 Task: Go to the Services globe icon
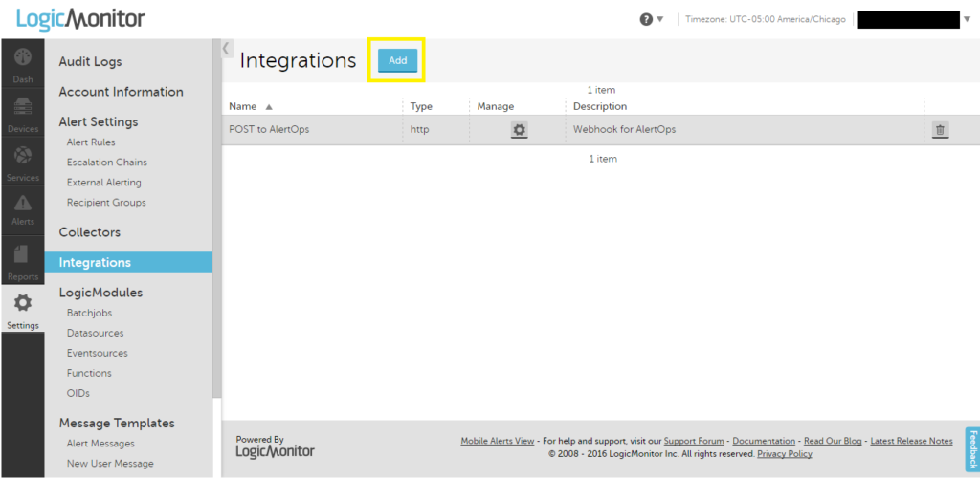pos(22,161)
